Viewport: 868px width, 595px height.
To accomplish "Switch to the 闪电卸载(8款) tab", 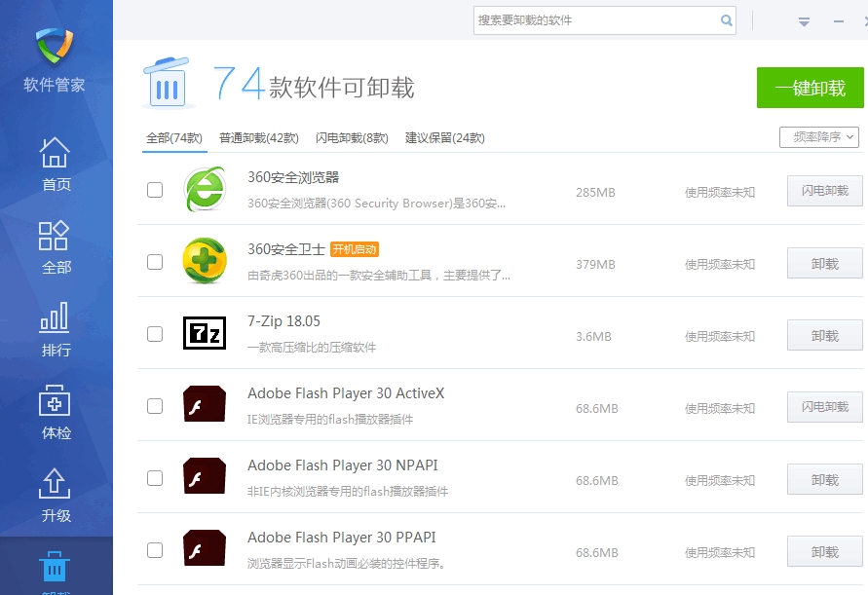I will [x=352, y=138].
